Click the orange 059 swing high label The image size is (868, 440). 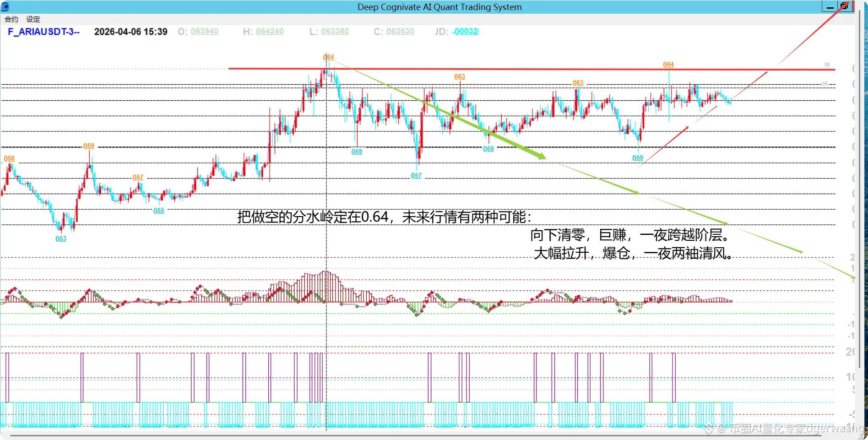coord(89,146)
